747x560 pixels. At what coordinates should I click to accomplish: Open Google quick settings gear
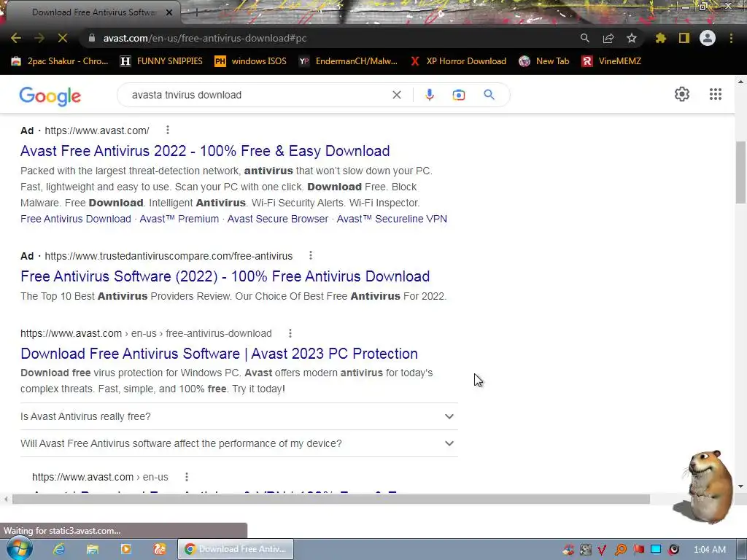point(682,94)
